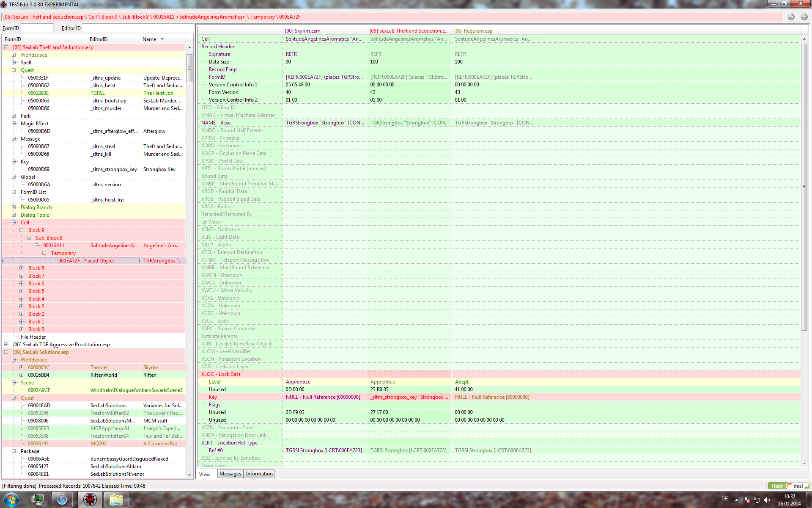Select the Tamriel worldspace row
This screenshot has height=508, width=812.
94,367
